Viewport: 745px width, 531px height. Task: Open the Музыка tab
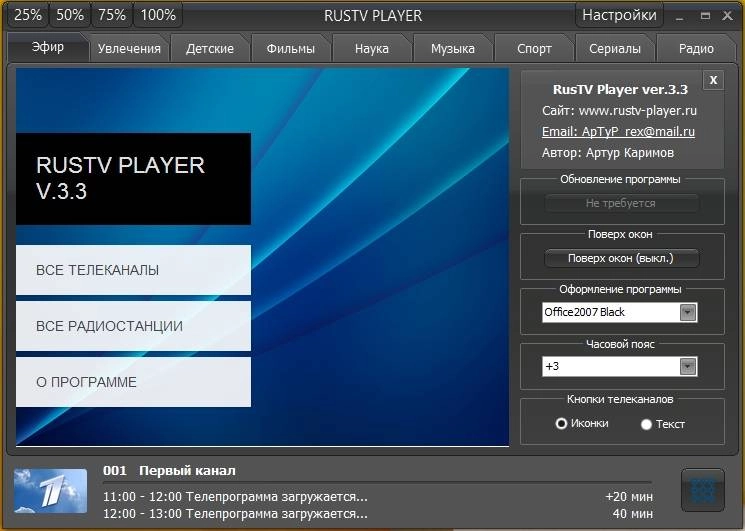452,48
